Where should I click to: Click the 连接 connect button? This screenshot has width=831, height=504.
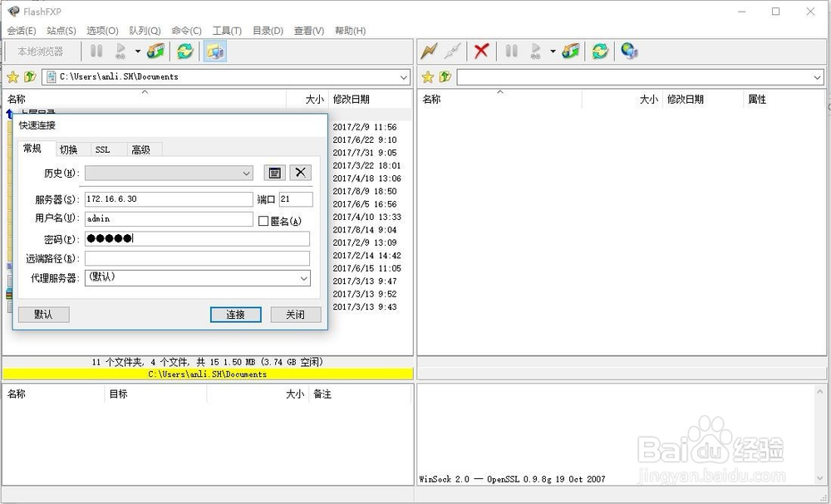coord(235,315)
